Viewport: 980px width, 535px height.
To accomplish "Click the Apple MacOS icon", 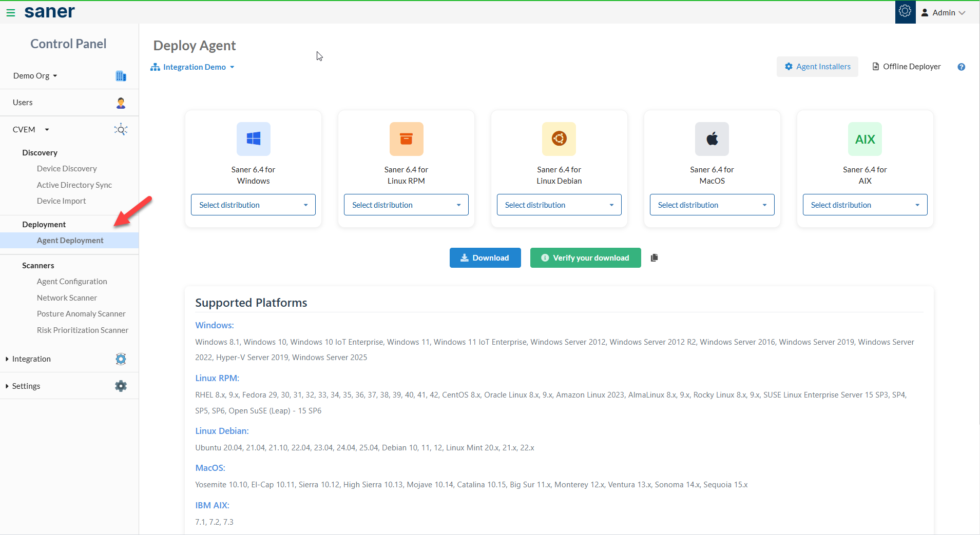I will 712,139.
